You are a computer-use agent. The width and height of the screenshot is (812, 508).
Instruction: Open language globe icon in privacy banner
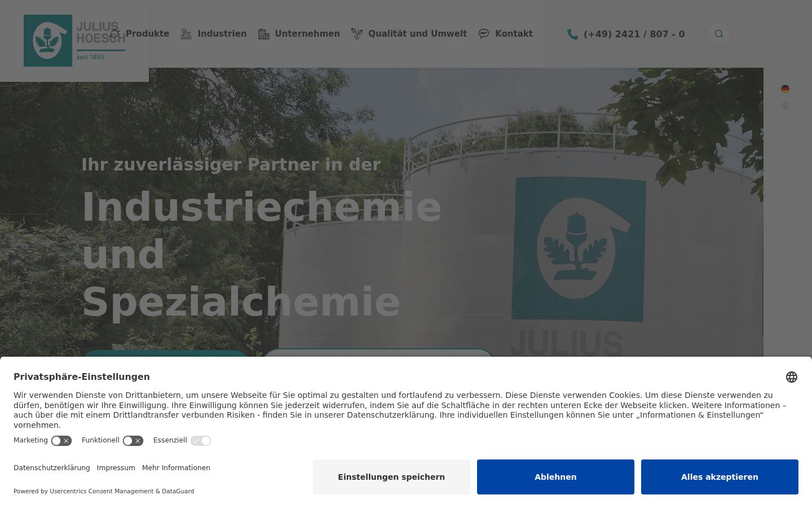(792, 377)
